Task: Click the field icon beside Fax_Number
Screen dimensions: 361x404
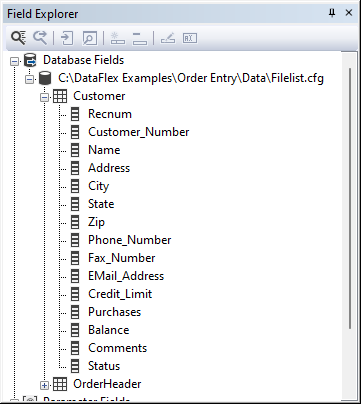Action: [75, 258]
